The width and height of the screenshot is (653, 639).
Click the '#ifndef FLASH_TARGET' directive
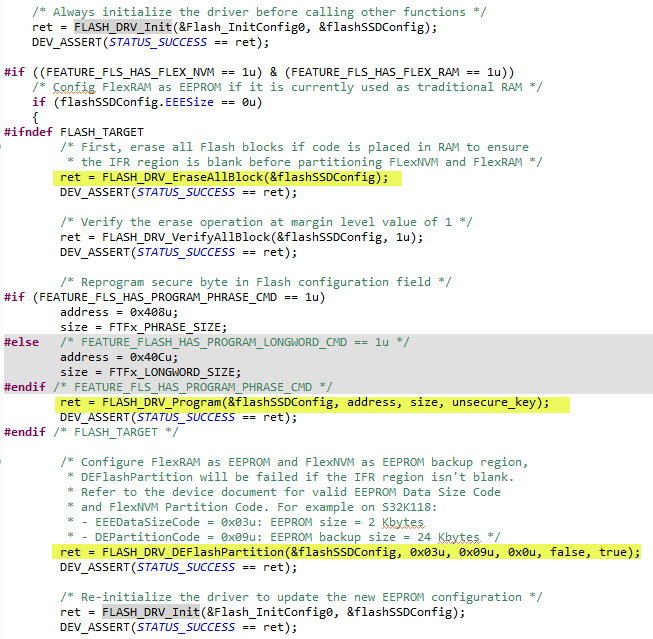point(74,132)
